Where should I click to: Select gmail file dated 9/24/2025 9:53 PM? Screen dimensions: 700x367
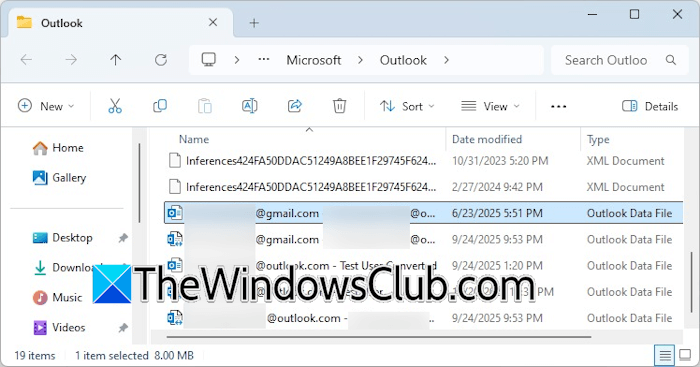point(423,239)
